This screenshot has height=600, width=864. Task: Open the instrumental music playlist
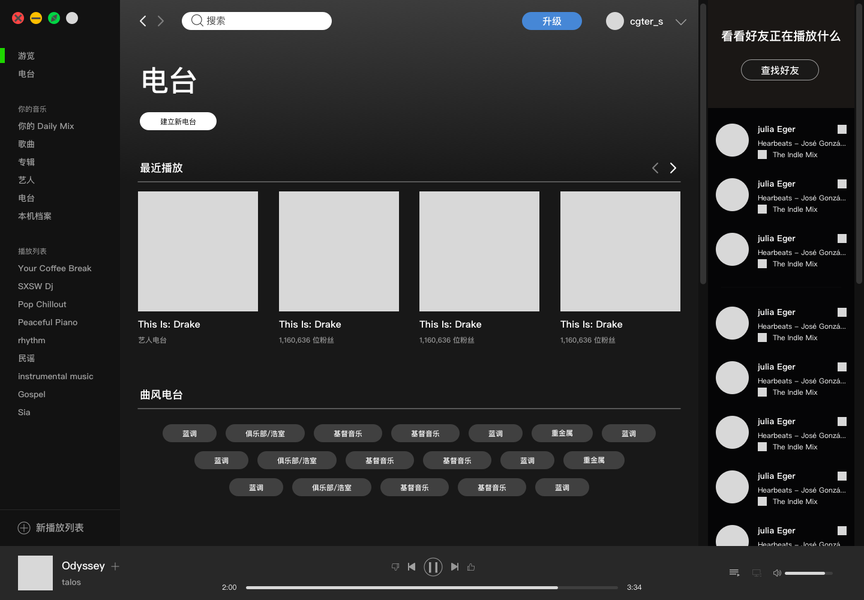[55, 376]
